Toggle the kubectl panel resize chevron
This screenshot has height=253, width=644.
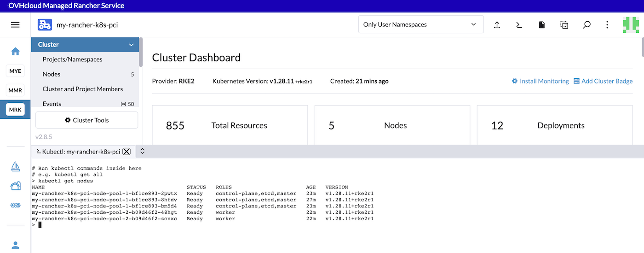pyautogui.click(x=143, y=151)
